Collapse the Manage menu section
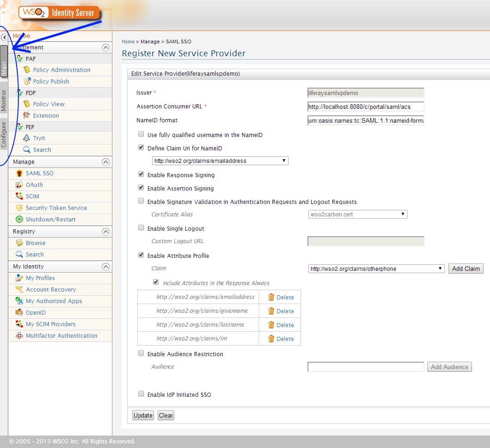490x448 pixels. [106, 162]
